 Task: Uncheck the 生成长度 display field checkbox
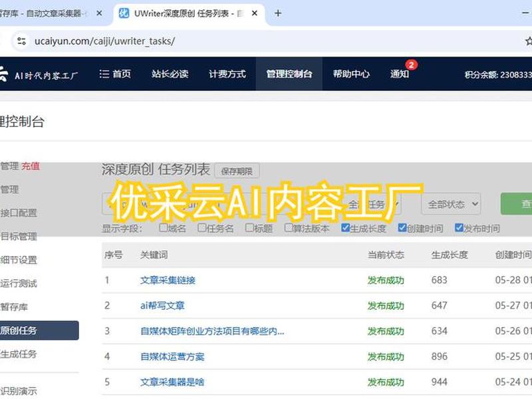coord(345,227)
